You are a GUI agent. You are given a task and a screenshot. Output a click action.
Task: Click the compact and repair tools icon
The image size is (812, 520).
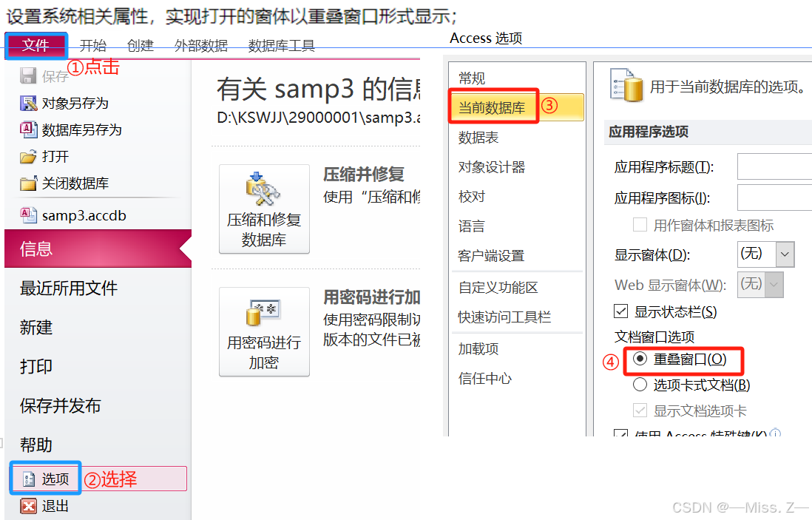point(263,189)
